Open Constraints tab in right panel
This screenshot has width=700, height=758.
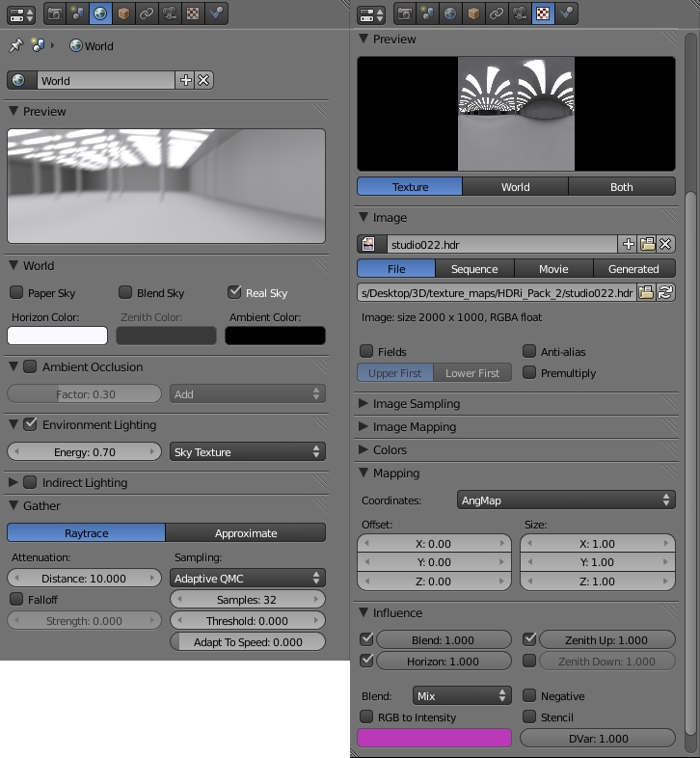tap(496, 14)
